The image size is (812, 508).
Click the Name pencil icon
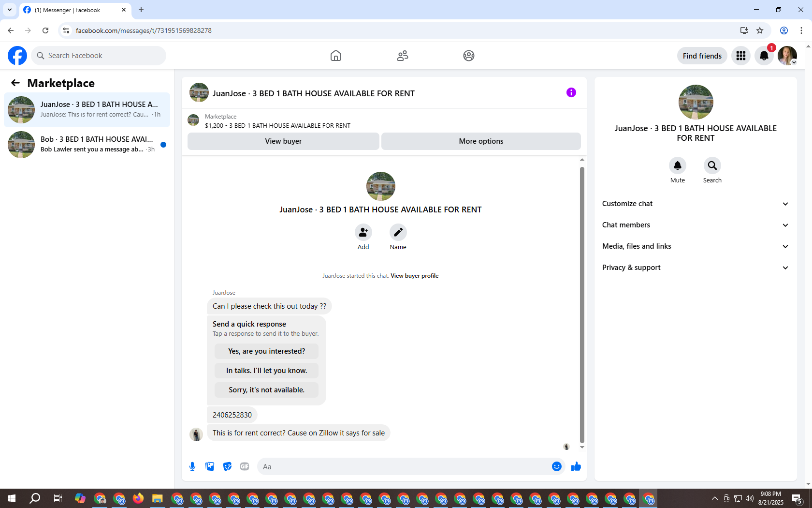398,232
